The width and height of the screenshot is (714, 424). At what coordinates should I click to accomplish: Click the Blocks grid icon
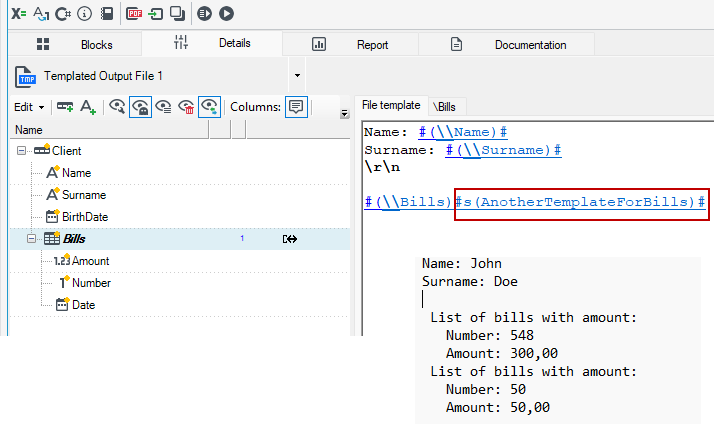coord(43,44)
